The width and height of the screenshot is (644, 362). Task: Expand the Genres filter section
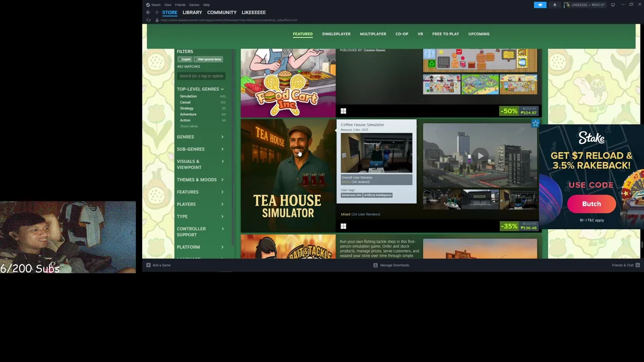pyautogui.click(x=200, y=137)
